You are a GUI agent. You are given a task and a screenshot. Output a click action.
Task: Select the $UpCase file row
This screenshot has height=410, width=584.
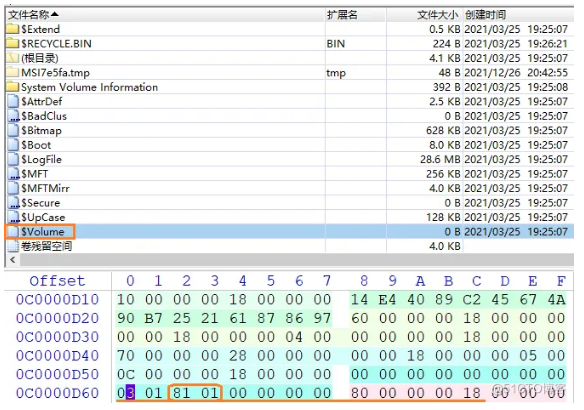290,217
